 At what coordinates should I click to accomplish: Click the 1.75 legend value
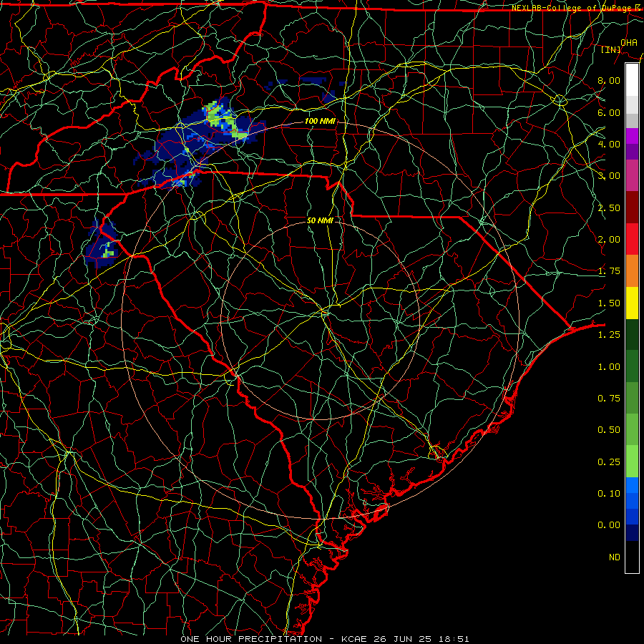click(x=609, y=271)
